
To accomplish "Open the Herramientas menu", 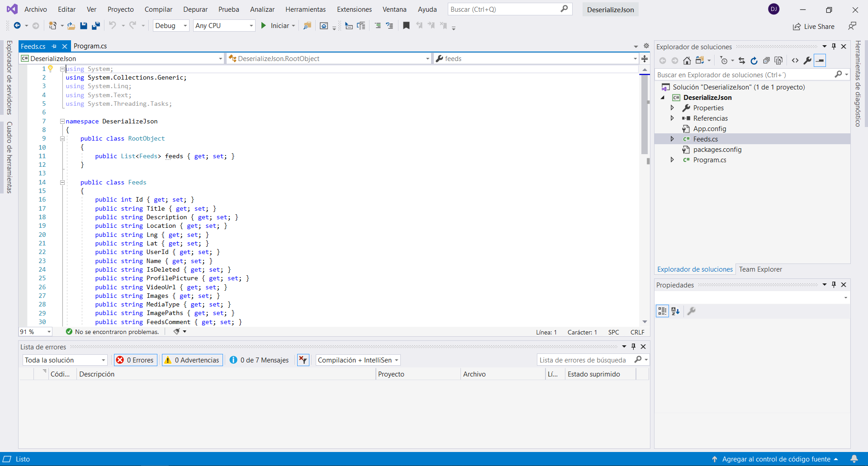I will point(305,9).
